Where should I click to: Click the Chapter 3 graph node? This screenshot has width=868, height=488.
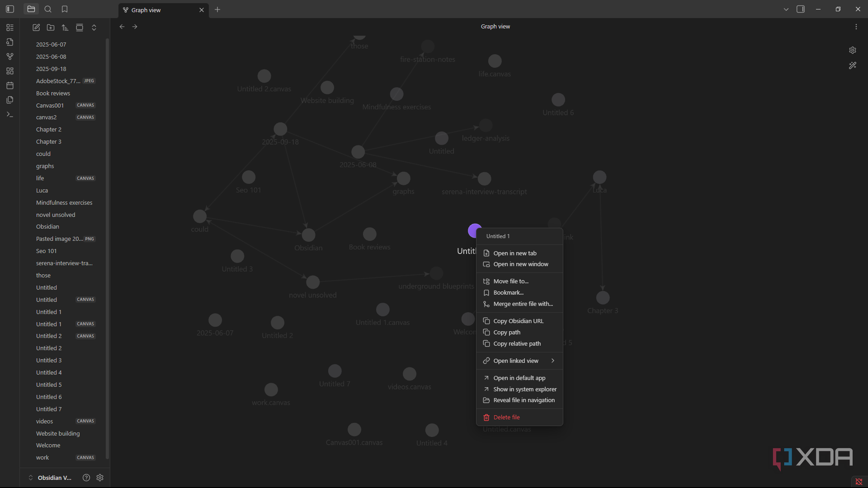click(x=603, y=298)
